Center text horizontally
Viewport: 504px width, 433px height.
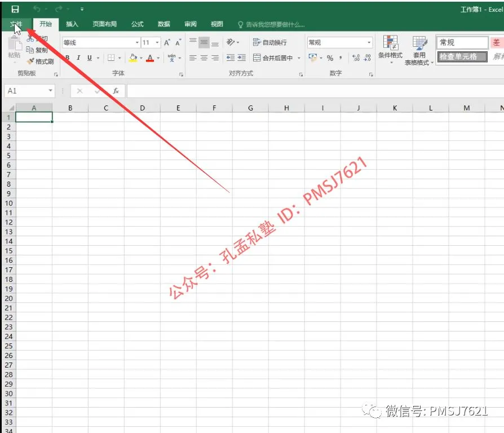[204, 58]
